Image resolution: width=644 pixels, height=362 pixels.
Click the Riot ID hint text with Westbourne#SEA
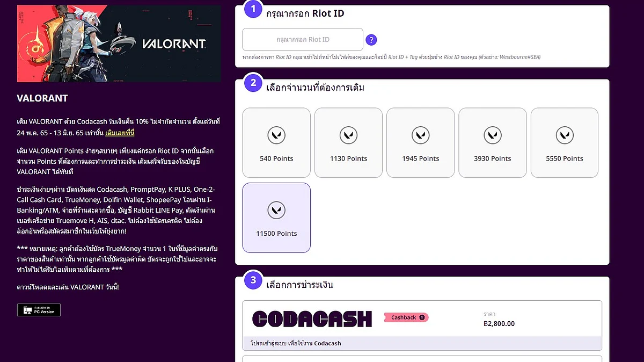click(x=391, y=57)
